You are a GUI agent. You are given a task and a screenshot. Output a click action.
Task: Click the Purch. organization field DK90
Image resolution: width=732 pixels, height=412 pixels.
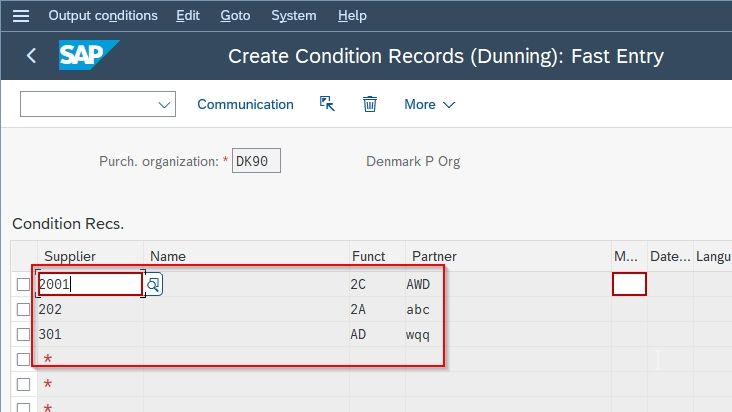256,161
